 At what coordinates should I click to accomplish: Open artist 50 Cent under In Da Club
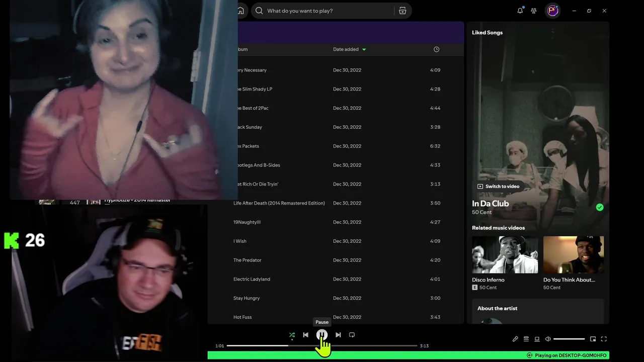point(482,212)
